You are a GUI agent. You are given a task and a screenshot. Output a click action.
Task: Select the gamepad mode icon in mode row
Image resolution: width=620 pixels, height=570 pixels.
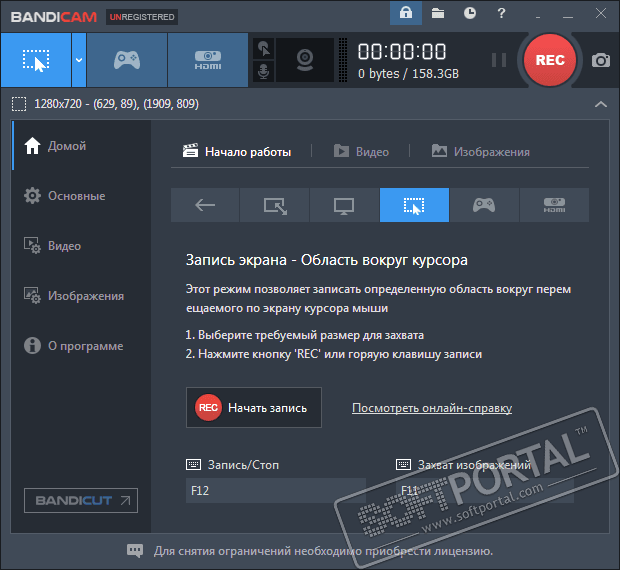[x=484, y=205]
